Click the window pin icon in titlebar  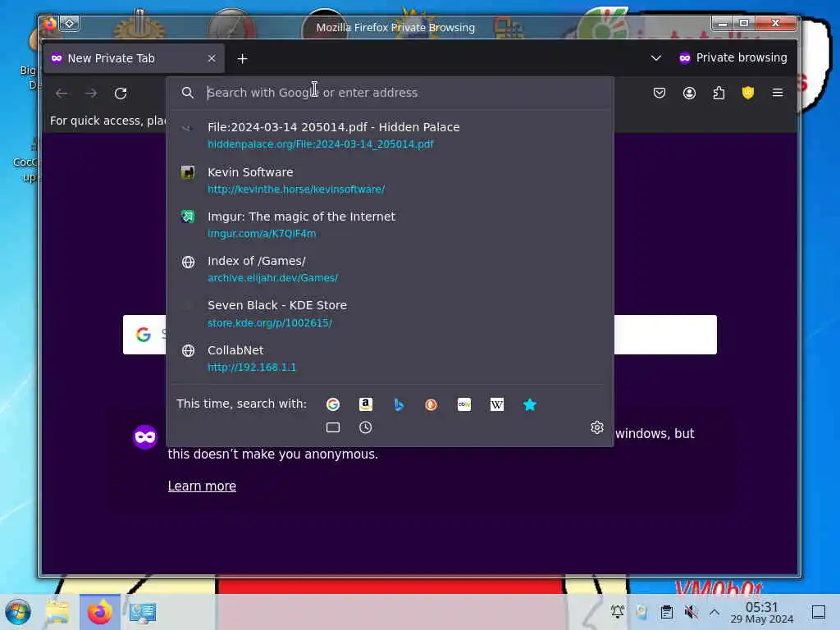tap(69, 24)
